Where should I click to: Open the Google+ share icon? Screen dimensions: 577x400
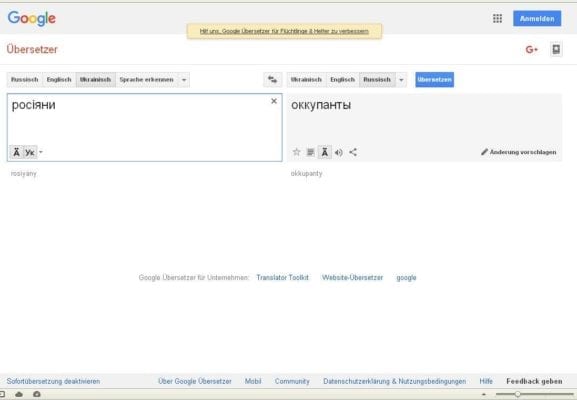pyautogui.click(x=531, y=49)
